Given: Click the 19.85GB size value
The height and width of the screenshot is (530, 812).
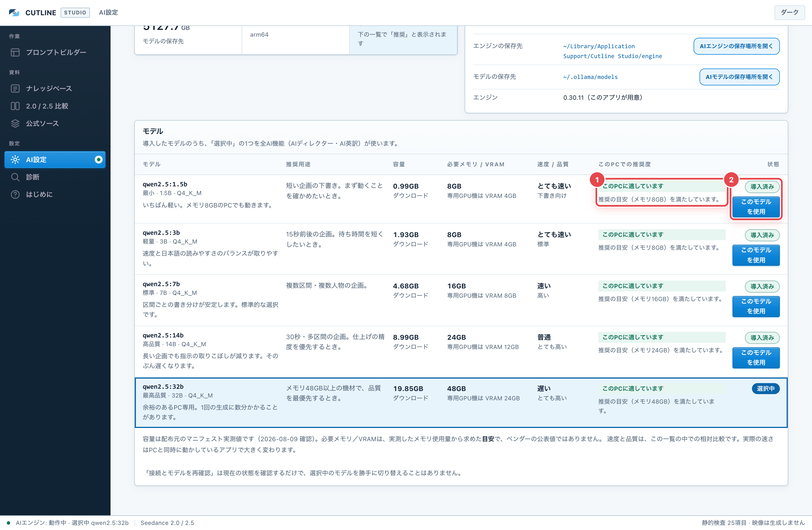Looking at the screenshot, I should click(408, 388).
